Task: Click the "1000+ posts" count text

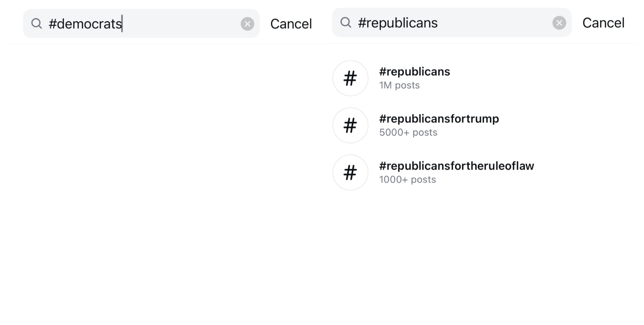Action: point(407,180)
